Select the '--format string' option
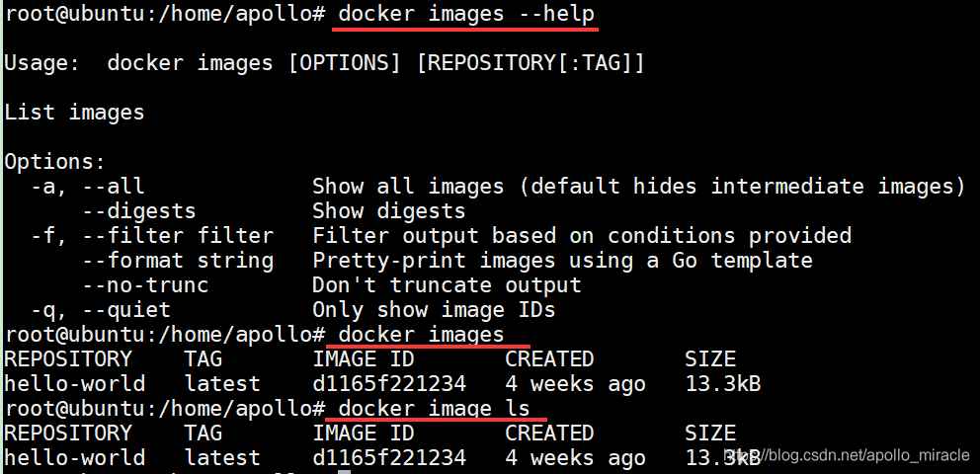The width and height of the screenshot is (980, 474). point(178,261)
